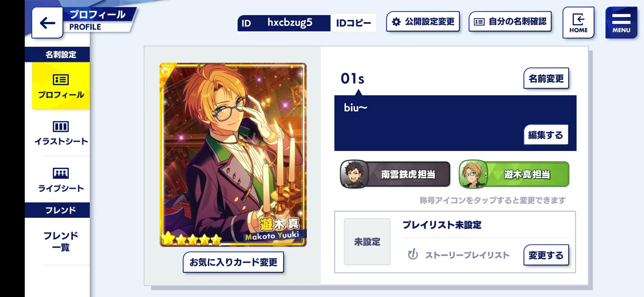This screenshot has height=297, width=644.
Task: Open the MENU hamburger icon
Action: pos(621,23)
